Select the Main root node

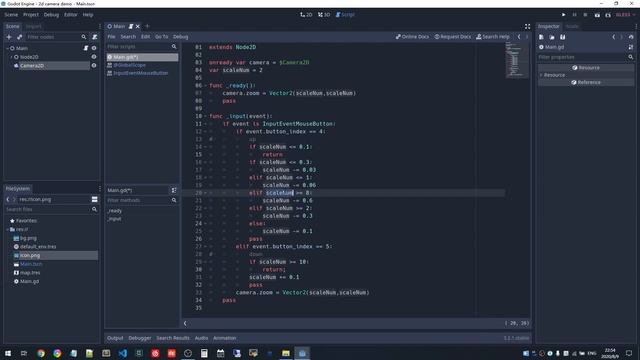[x=22, y=48]
